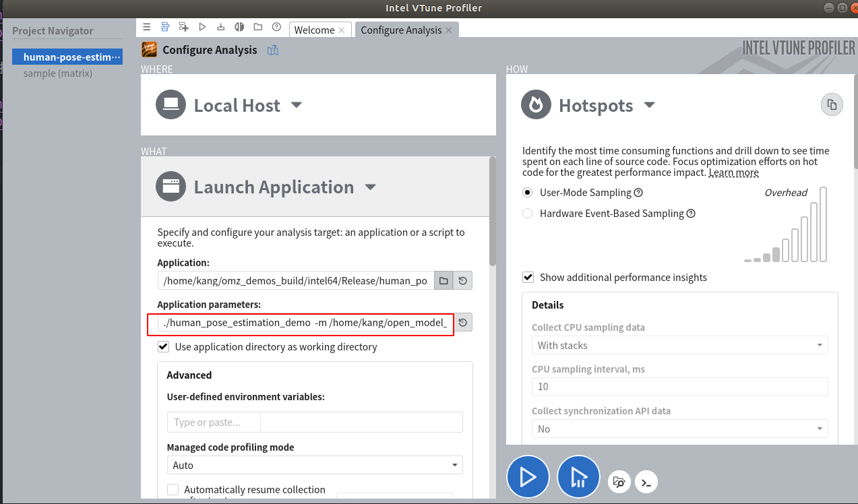Click the Configure Analysis play toolbar icon

(x=202, y=28)
